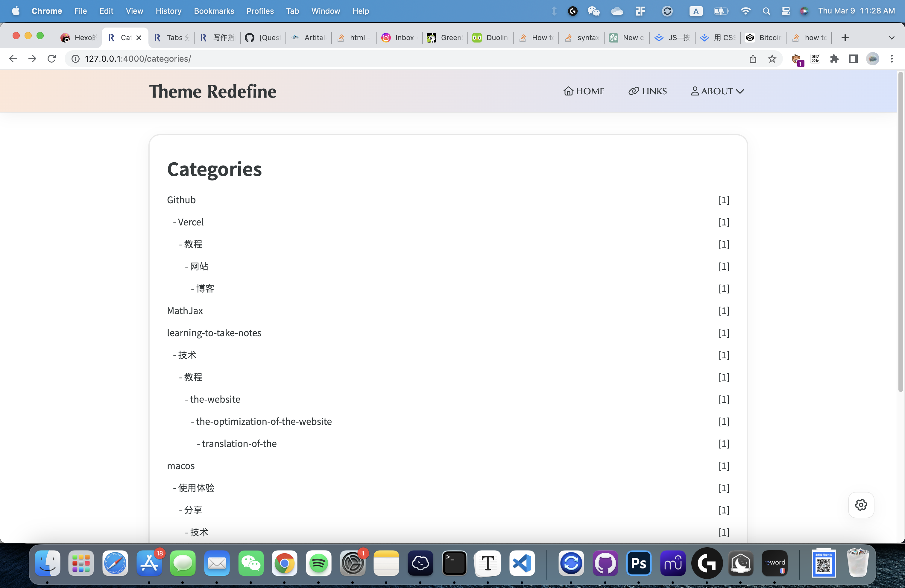Switch to the Hexo tab
The height and width of the screenshot is (588, 905).
[78, 38]
